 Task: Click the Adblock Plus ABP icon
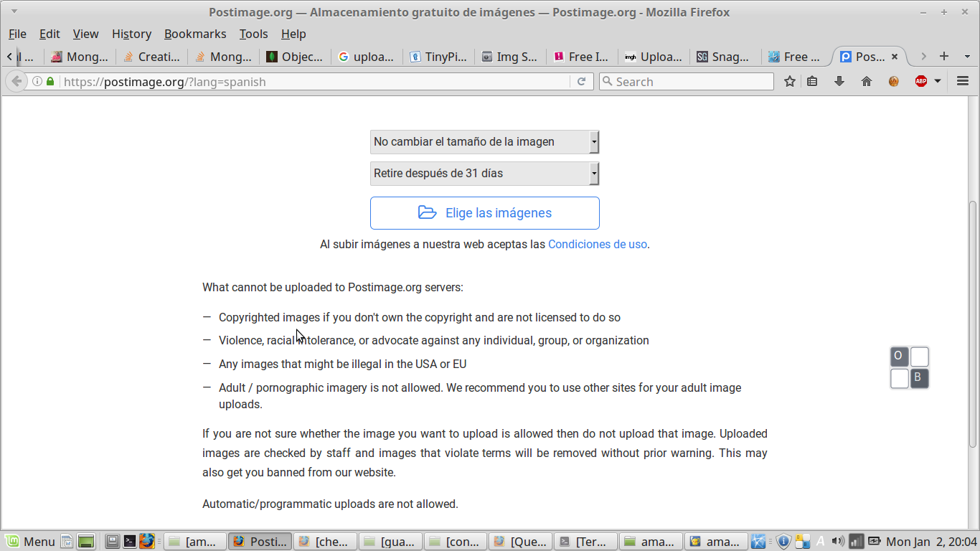point(921,82)
